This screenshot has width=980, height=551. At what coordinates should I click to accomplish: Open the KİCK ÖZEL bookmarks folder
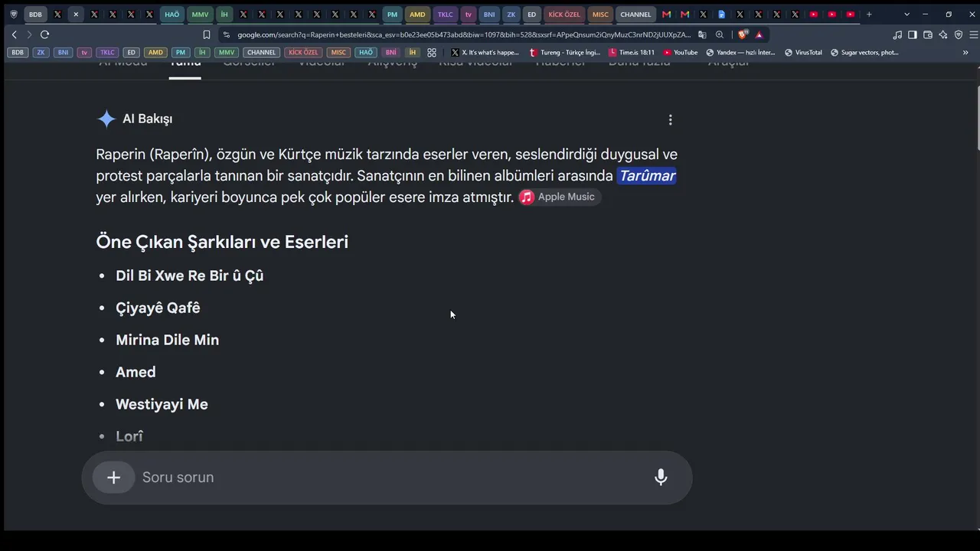(303, 53)
